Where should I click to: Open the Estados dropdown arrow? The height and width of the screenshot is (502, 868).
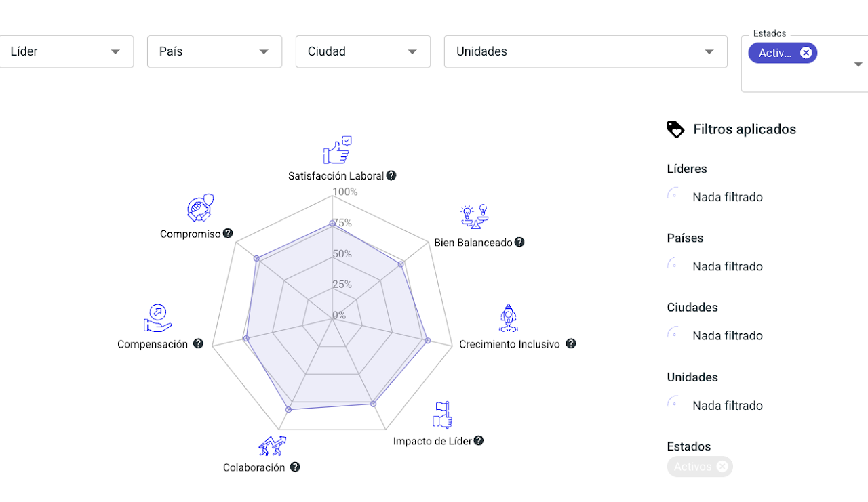(x=859, y=64)
